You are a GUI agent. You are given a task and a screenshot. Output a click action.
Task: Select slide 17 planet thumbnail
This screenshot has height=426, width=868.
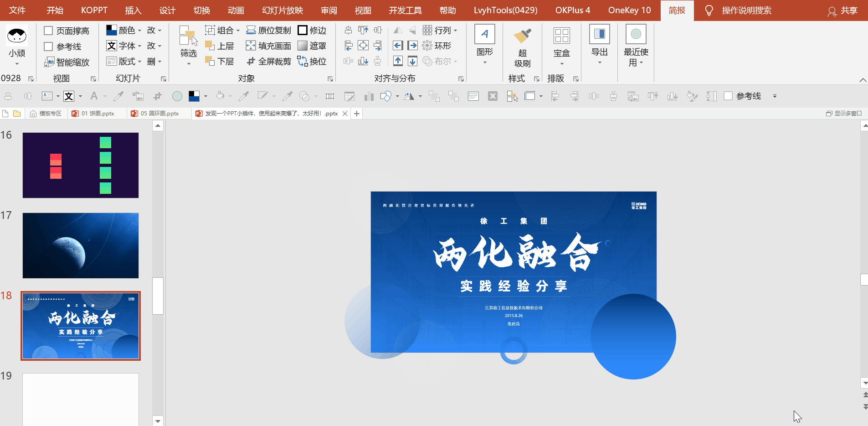point(81,245)
